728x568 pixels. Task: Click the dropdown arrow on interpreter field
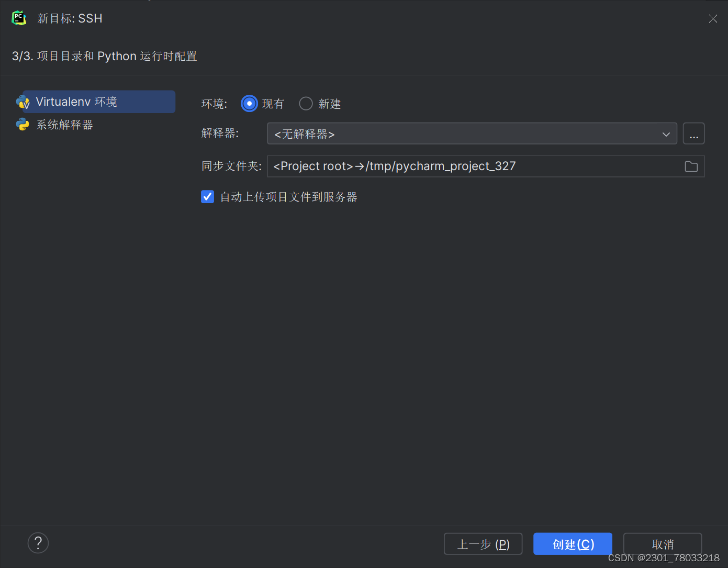(x=666, y=134)
